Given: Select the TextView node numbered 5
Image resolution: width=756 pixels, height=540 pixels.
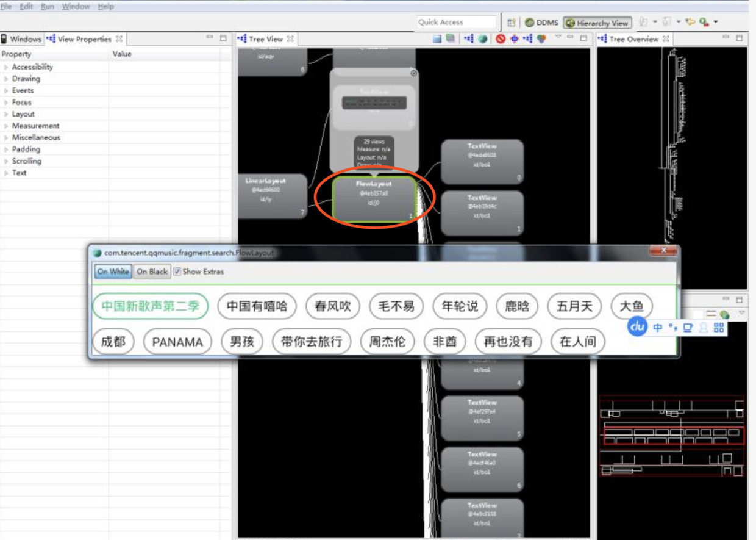Looking at the screenshot, I should (x=482, y=419).
